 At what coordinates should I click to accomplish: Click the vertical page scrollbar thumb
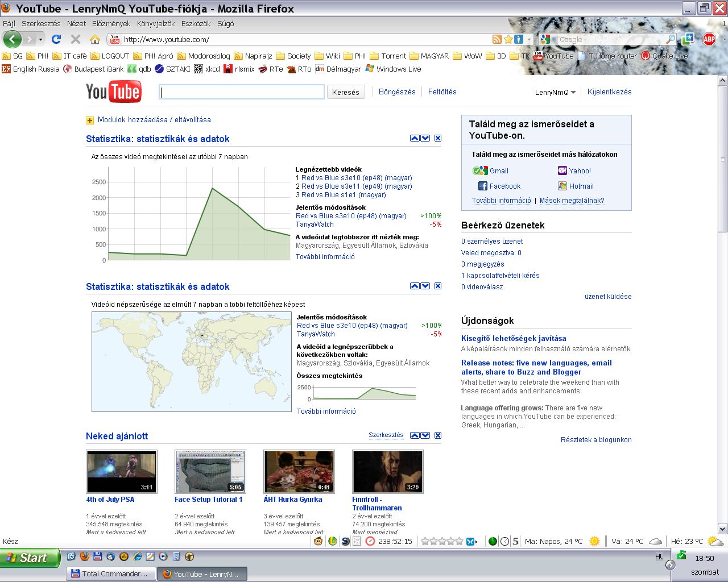[722, 160]
